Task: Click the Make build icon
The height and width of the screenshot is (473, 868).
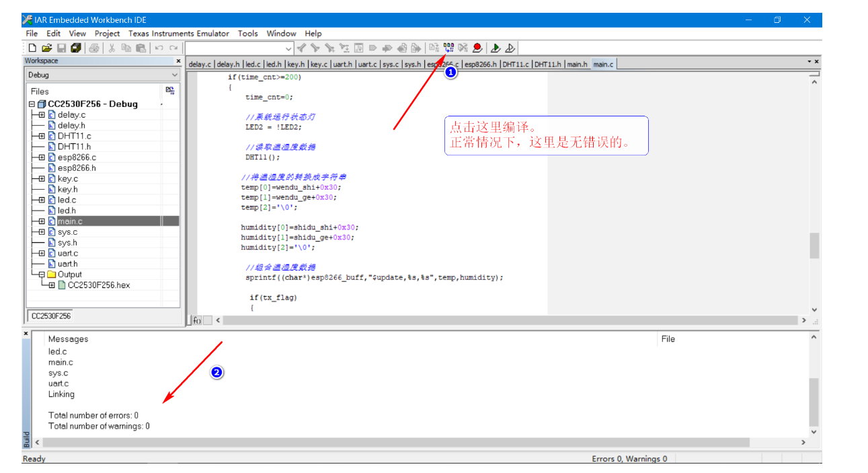Action: (448, 48)
